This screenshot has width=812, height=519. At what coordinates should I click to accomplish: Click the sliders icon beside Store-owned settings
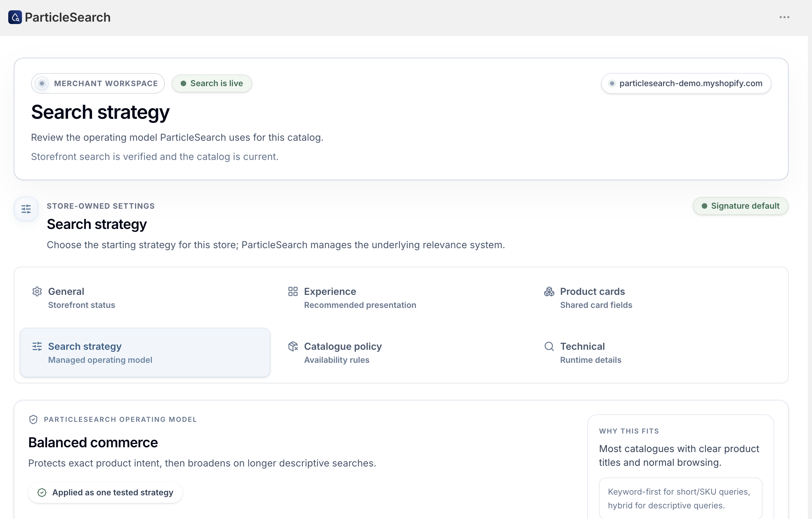point(26,209)
